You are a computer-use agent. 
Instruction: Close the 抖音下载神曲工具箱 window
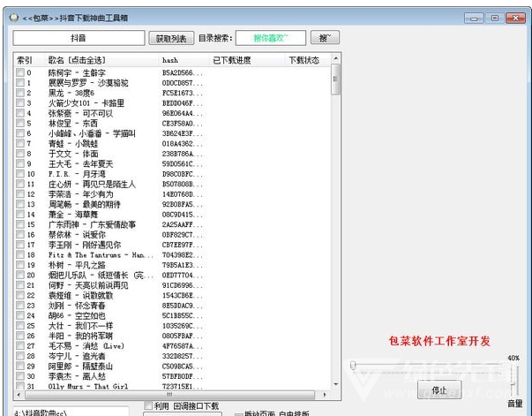point(515,18)
